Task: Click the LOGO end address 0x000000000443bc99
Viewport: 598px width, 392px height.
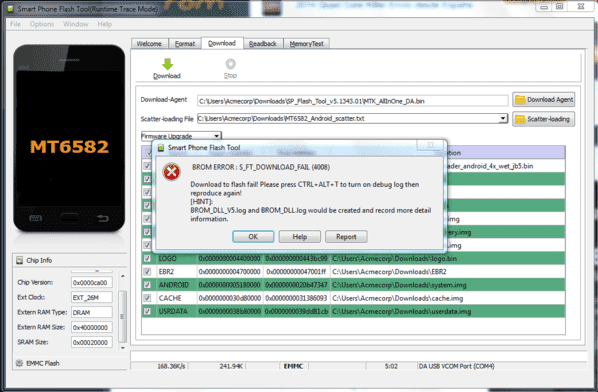Action: tap(297, 259)
